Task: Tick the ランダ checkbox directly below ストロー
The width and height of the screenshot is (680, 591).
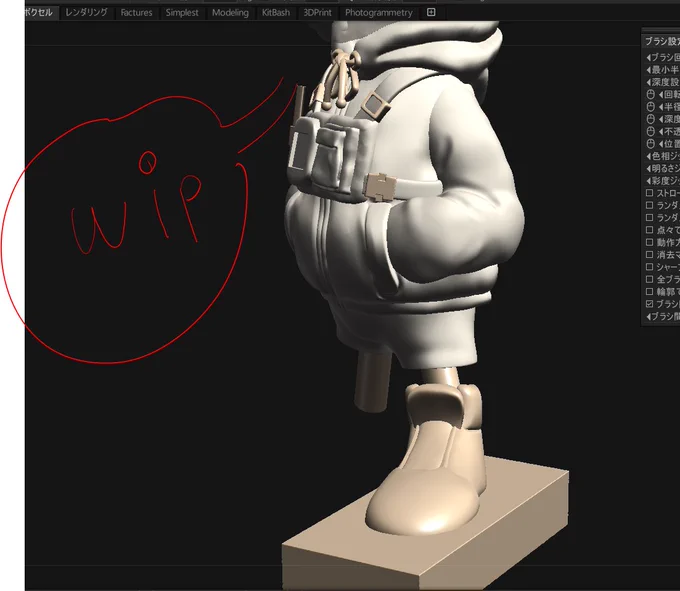Action: coord(649,205)
